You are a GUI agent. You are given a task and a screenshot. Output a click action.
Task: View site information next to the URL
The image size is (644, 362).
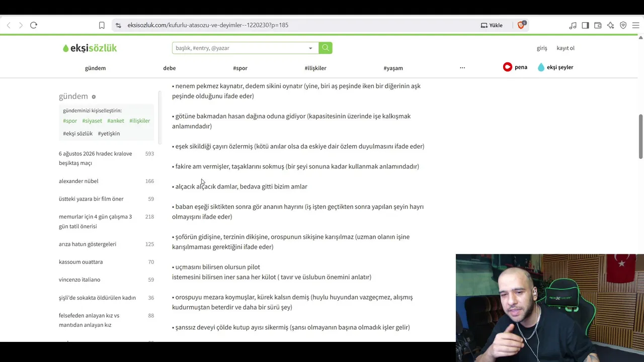(x=118, y=25)
